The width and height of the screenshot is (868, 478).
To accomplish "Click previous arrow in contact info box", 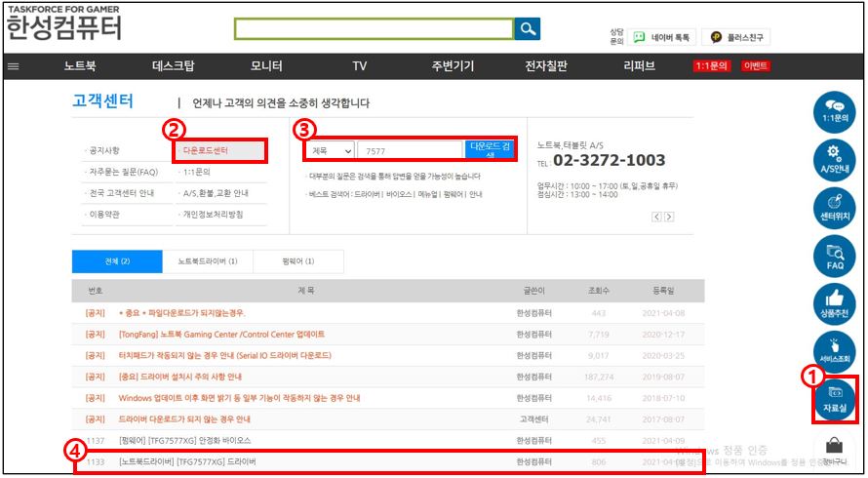I will pyautogui.click(x=656, y=217).
